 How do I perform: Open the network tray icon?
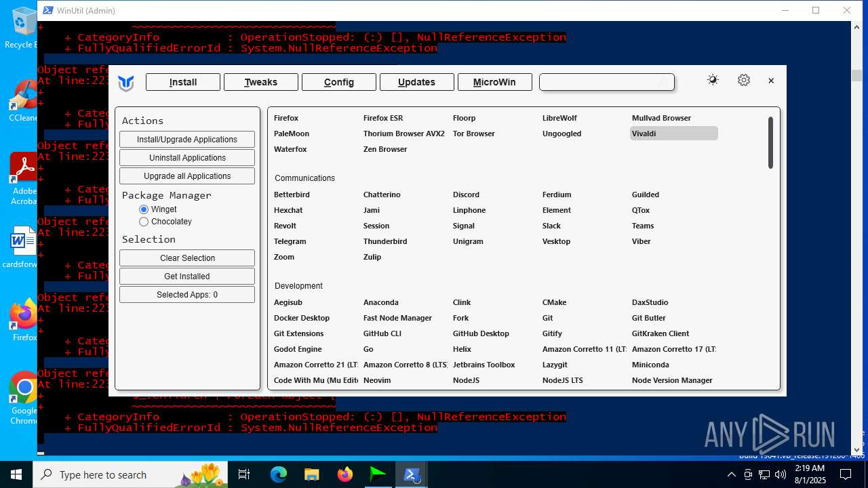pos(764,474)
